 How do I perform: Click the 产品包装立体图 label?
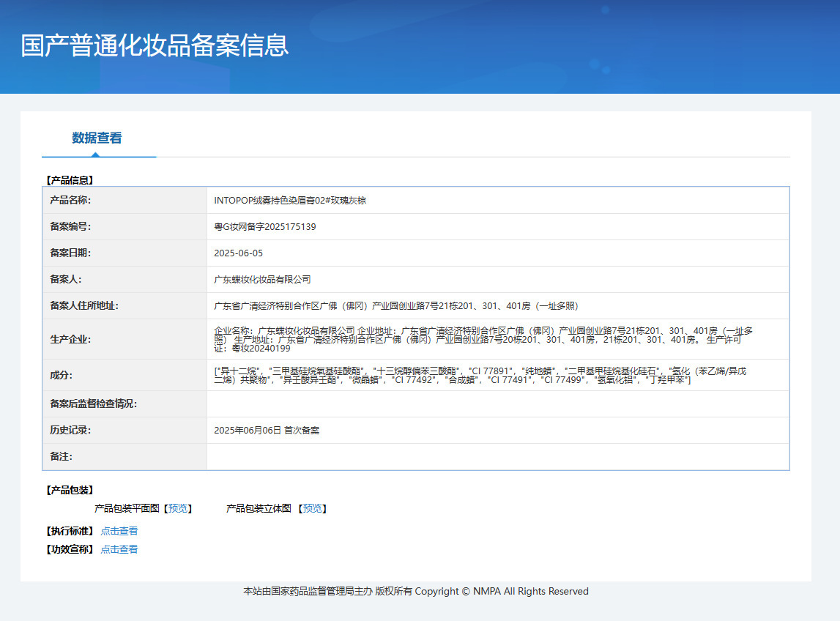(259, 508)
